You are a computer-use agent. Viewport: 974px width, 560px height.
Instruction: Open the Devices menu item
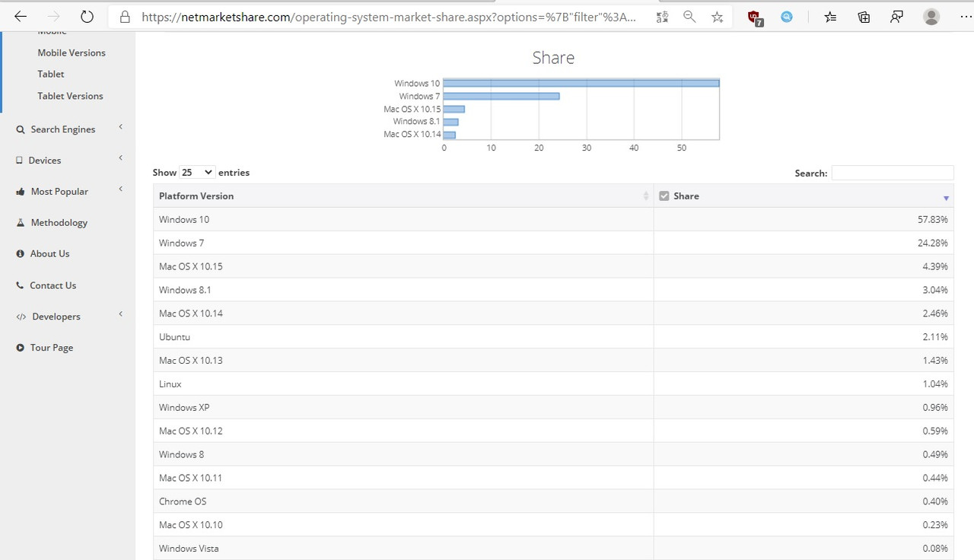click(45, 161)
